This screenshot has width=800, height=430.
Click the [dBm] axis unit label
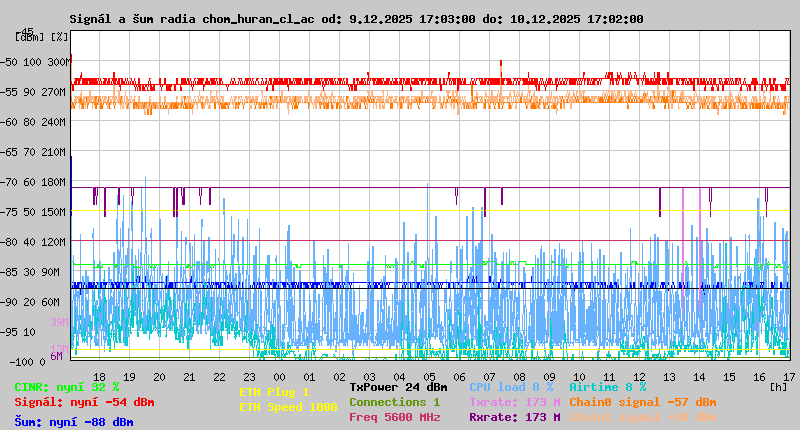coord(28,37)
